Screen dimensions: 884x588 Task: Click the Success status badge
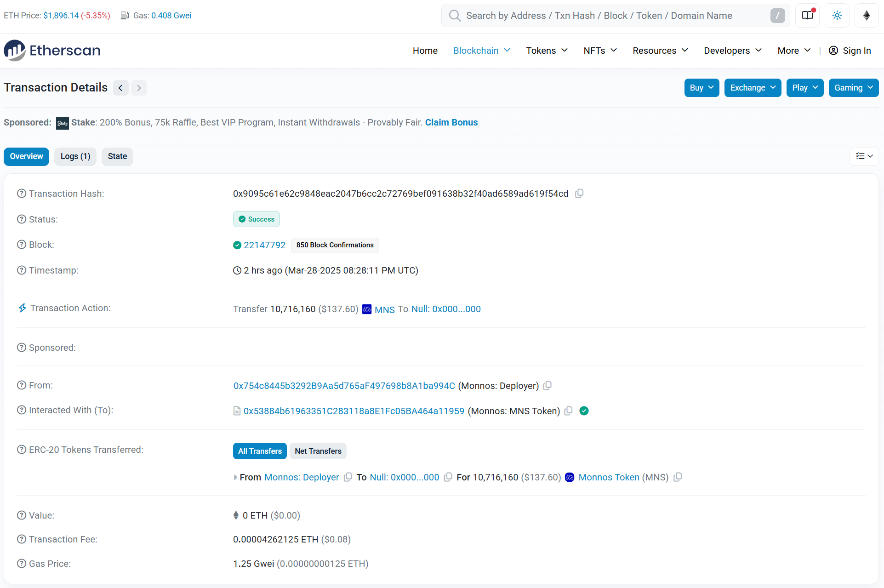(x=257, y=219)
